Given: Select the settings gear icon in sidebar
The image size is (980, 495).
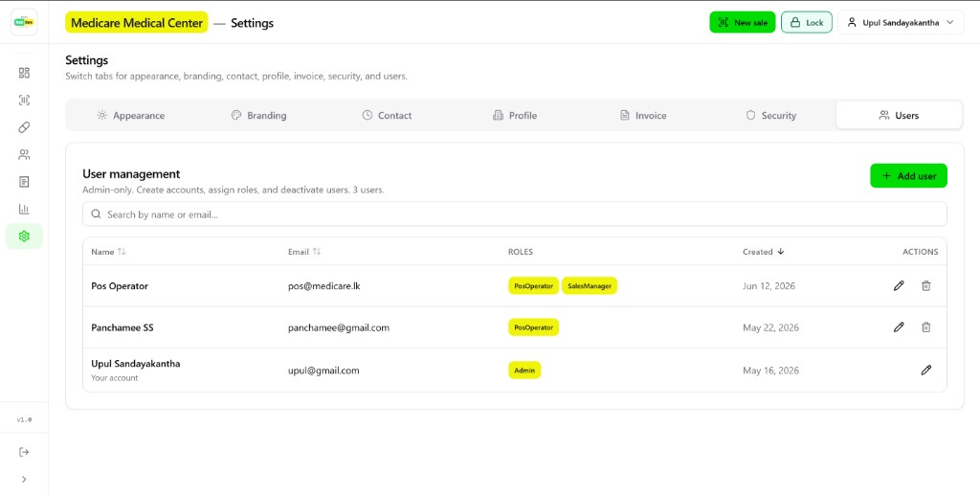Looking at the screenshot, I should (x=24, y=236).
